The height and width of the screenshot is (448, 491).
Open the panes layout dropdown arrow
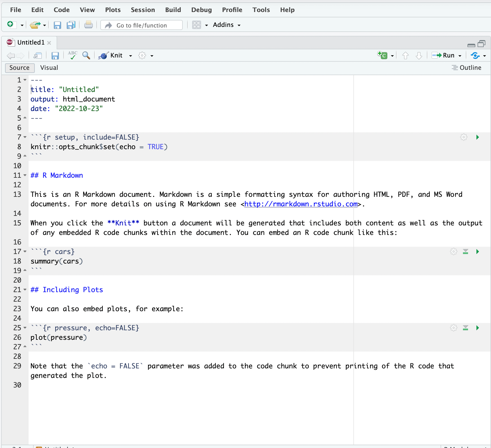point(207,25)
